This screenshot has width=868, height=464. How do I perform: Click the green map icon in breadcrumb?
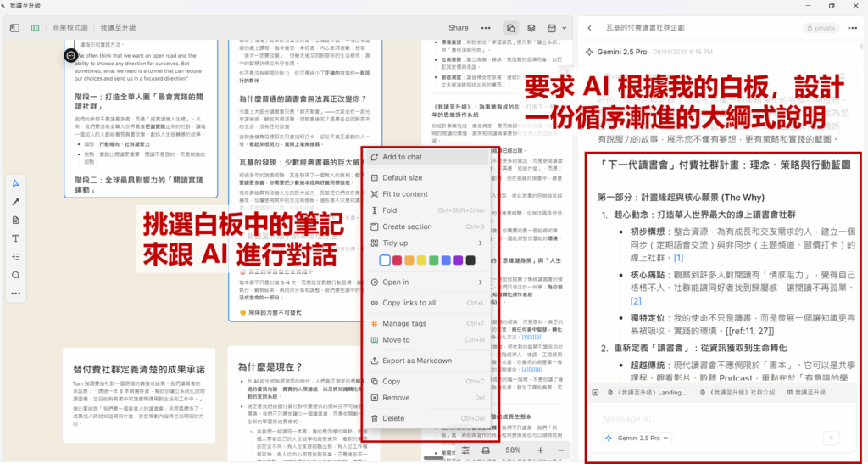35,28
